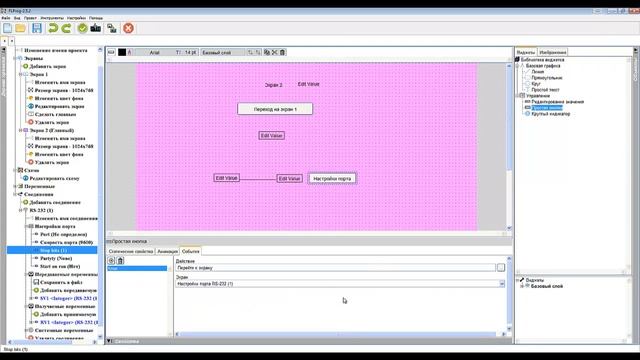640x360 pixels.
Task: Switch to the Изображения tab
Action: click(x=552, y=52)
